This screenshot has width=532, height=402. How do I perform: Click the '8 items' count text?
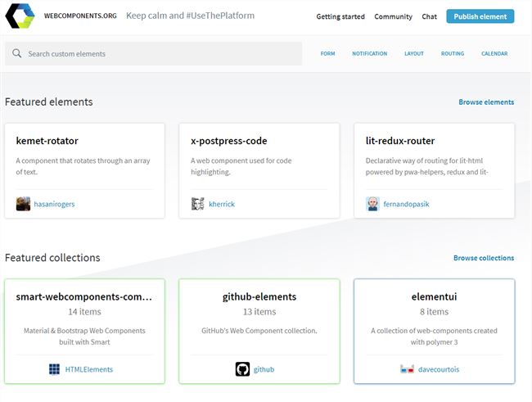point(434,312)
